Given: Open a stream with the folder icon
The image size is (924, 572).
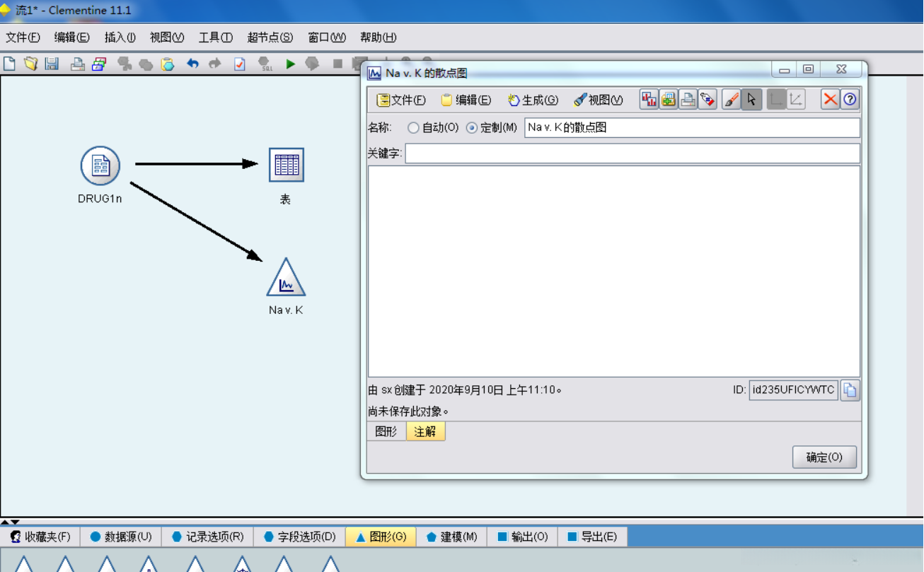Looking at the screenshot, I should click(30, 64).
